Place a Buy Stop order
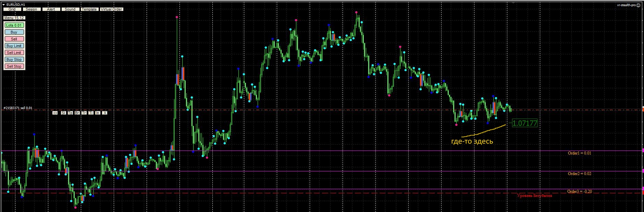The height and width of the screenshot is (212, 644). (x=14, y=59)
